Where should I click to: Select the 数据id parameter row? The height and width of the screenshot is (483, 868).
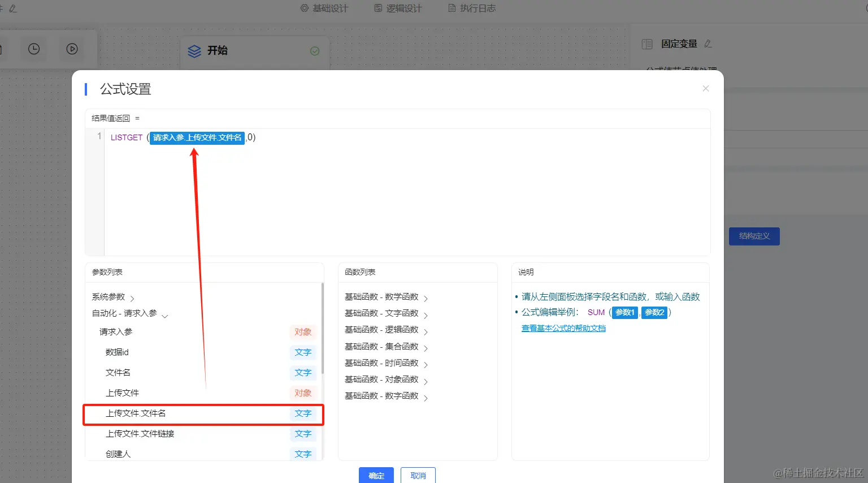click(203, 352)
